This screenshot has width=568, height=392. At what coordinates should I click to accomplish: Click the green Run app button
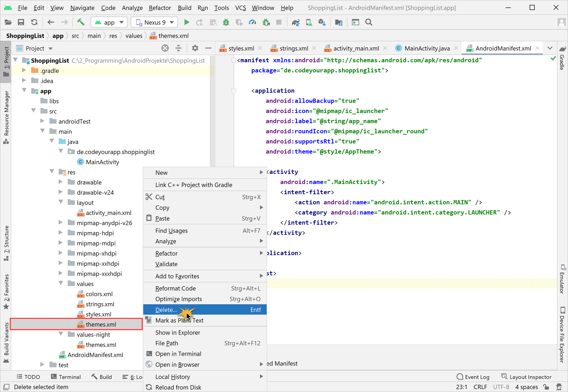coord(187,22)
